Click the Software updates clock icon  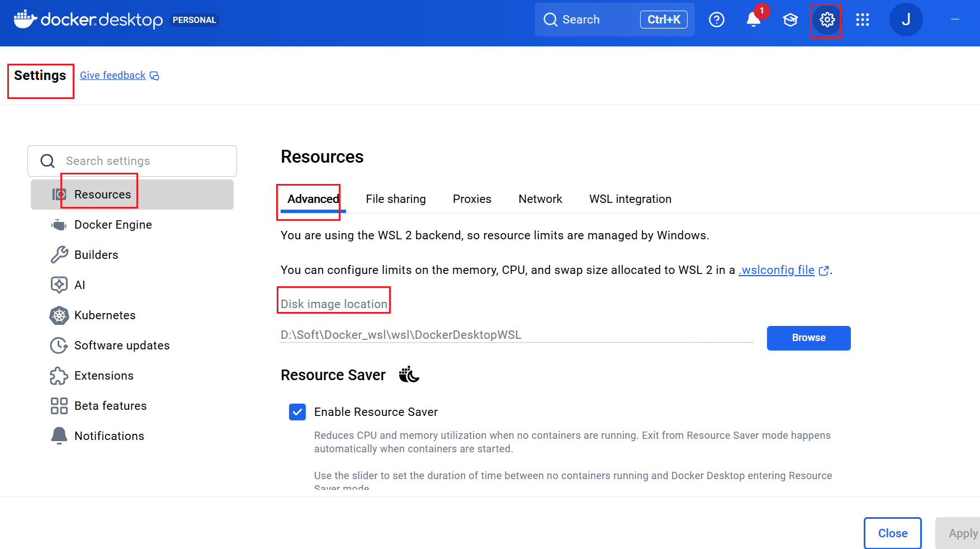(x=59, y=346)
